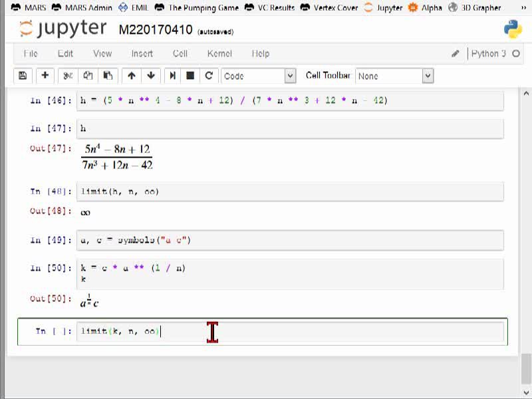
Task: Click Out[47] fraction output
Action: [x=117, y=157]
